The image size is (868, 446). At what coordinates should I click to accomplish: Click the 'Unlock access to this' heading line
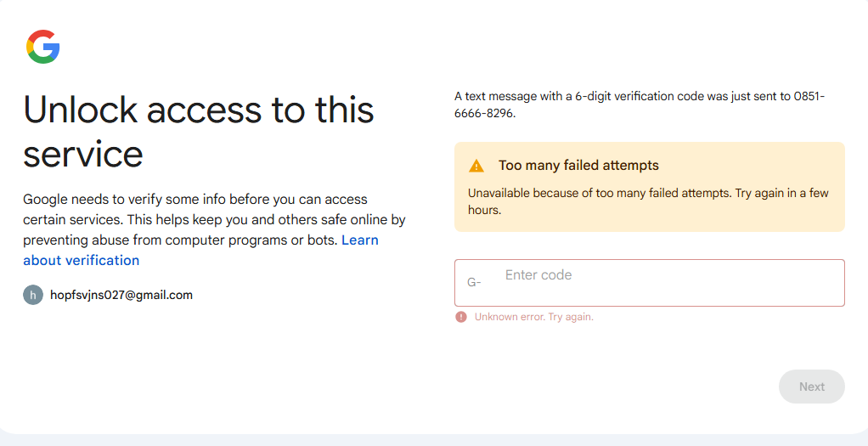coord(199,110)
